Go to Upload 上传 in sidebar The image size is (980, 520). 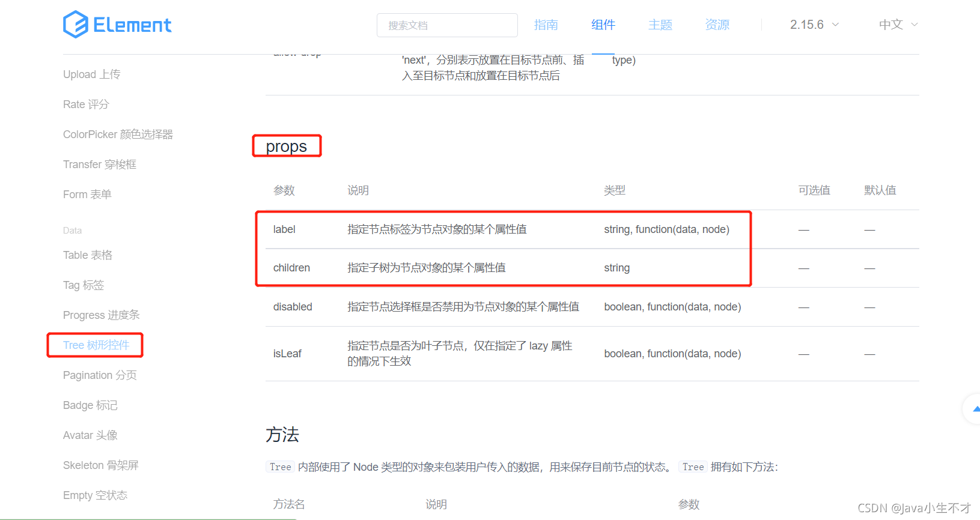point(91,74)
